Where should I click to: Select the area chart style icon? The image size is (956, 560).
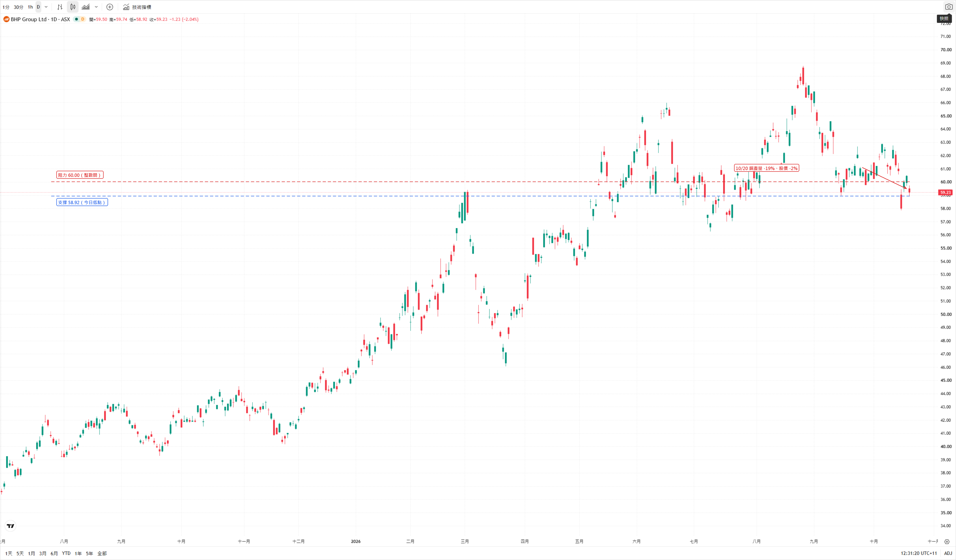(x=86, y=7)
